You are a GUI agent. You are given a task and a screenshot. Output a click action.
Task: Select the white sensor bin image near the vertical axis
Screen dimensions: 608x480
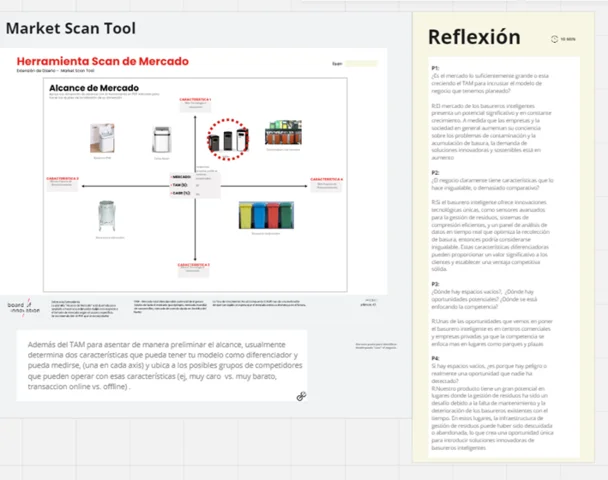(162, 140)
